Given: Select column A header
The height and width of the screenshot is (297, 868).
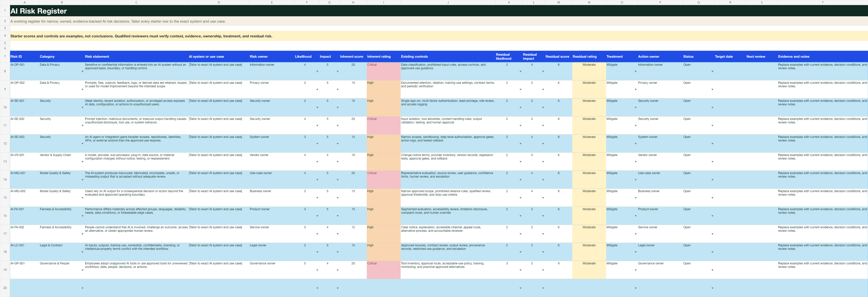Looking at the screenshot, I should click(x=25, y=2).
